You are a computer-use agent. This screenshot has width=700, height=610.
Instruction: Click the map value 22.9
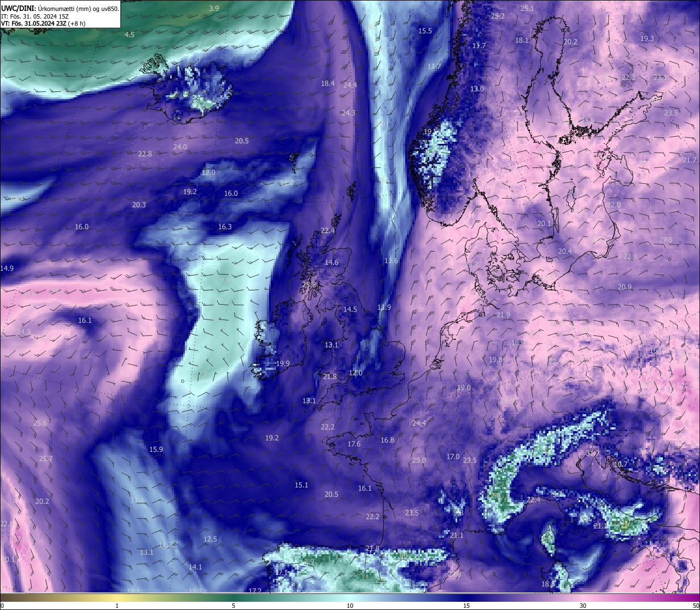click(630, 257)
